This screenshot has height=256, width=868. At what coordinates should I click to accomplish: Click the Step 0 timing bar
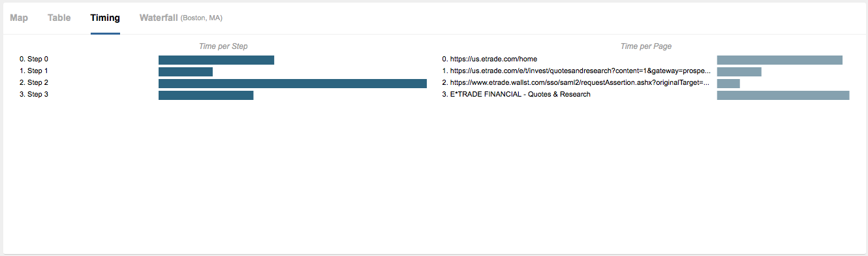pos(216,60)
